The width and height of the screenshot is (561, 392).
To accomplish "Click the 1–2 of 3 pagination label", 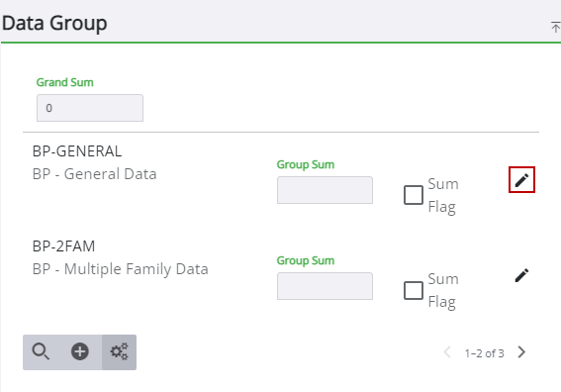I will pyautogui.click(x=485, y=353).
